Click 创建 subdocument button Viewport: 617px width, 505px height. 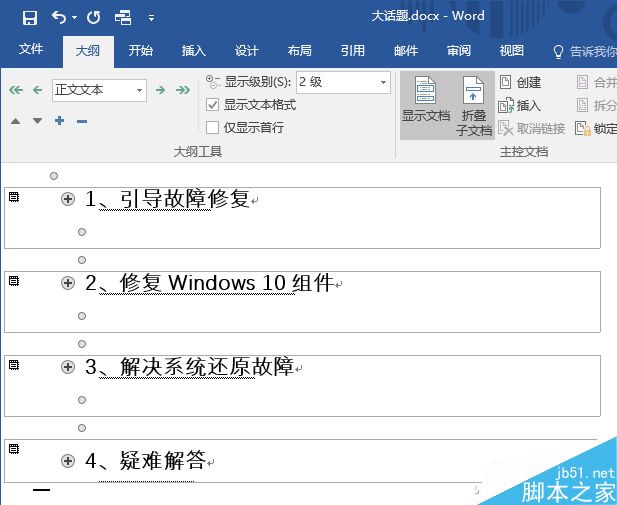coord(520,82)
